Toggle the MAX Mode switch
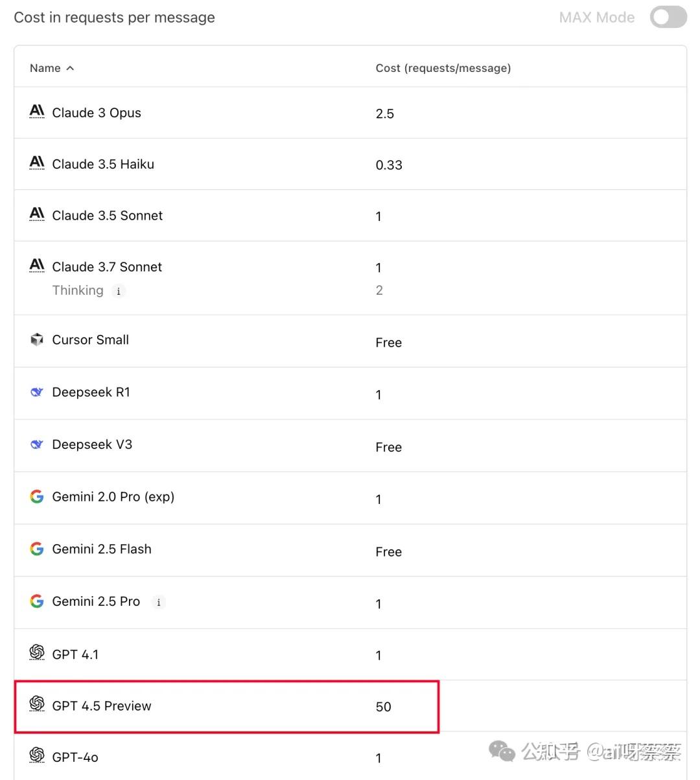This screenshot has height=780, width=700. 668,17
